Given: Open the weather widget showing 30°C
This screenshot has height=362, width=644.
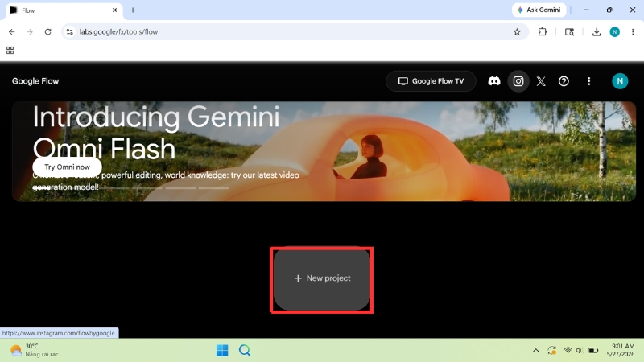Looking at the screenshot, I should (x=34, y=350).
